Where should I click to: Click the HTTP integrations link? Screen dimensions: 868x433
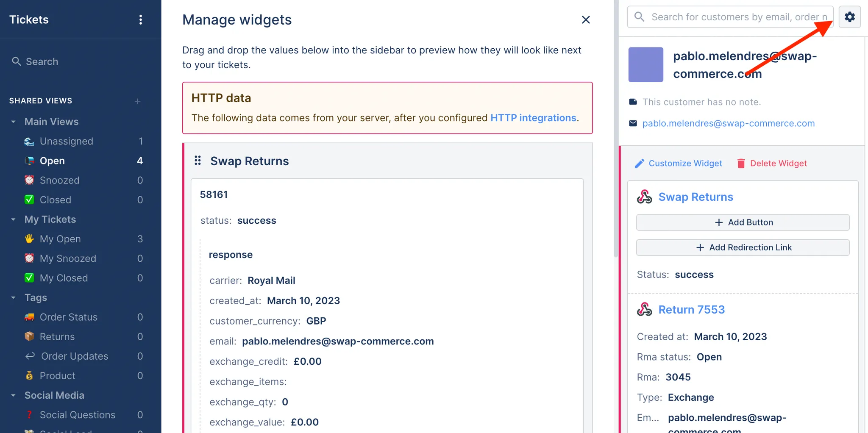533,118
